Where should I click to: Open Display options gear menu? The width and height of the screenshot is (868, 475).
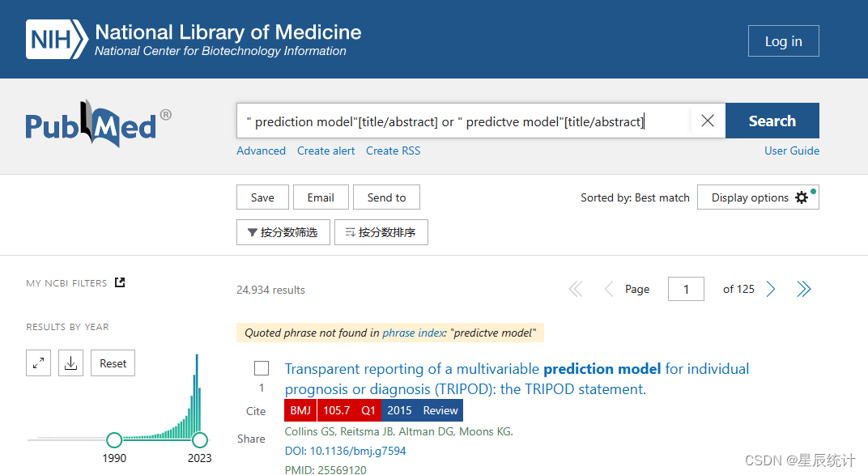point(758,197)
